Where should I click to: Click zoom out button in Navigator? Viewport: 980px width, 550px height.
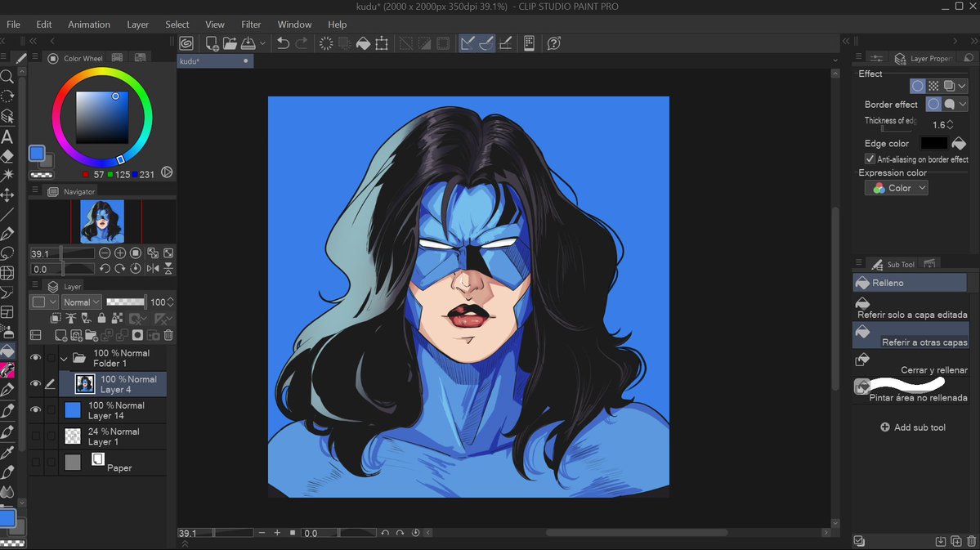pos(105,253)
